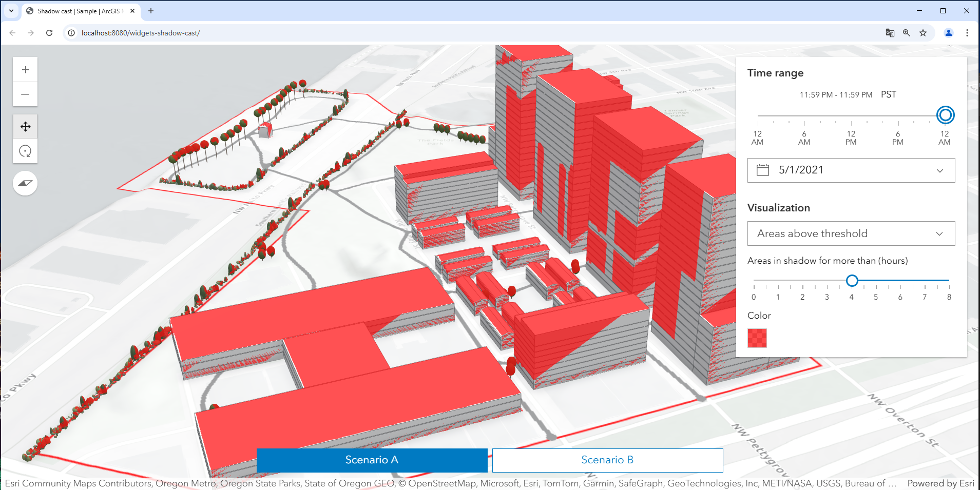Bookmark this page with star
980x490 pixels.
[x=923, y=33]
